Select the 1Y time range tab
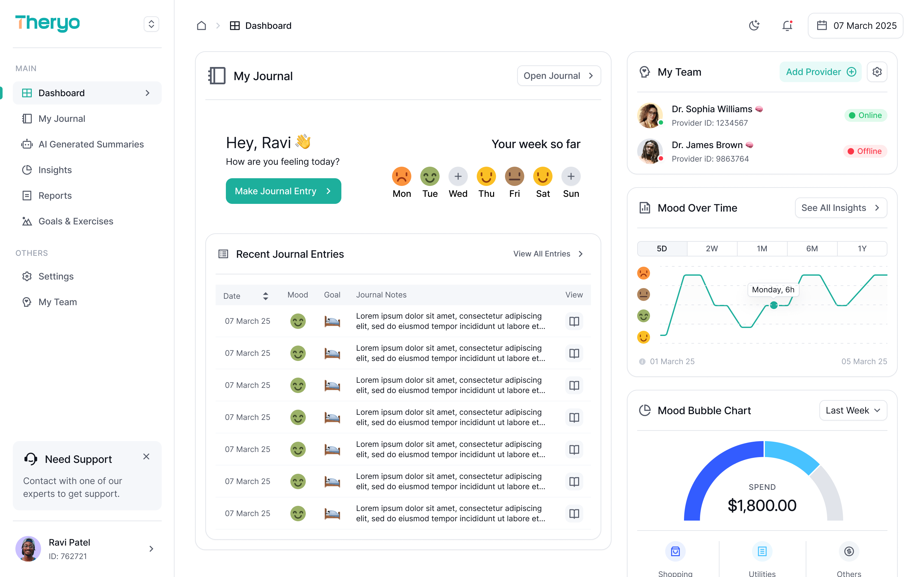The height and width of the screenshot is (577, 924). [862, 248]
